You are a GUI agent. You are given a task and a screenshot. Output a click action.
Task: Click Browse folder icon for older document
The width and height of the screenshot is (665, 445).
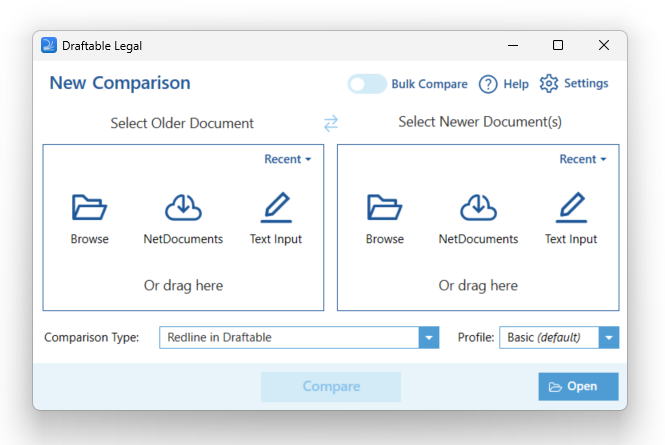point(89,207)
